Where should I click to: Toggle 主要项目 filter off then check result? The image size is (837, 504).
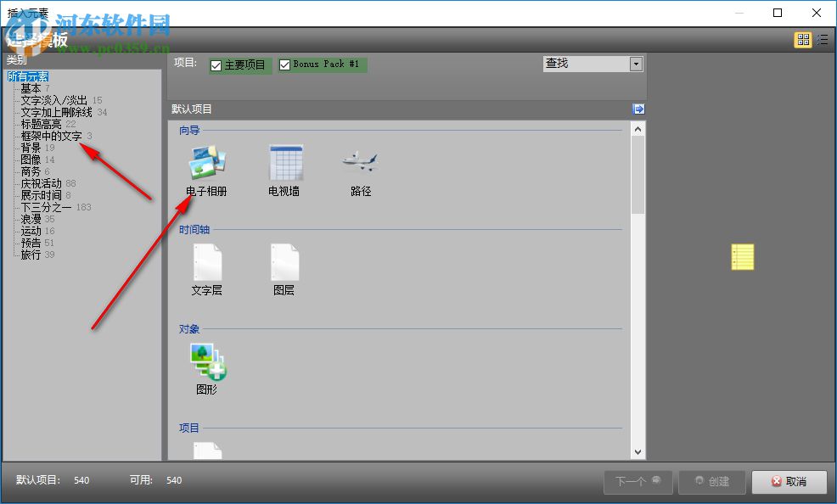[x=218, y=64]
